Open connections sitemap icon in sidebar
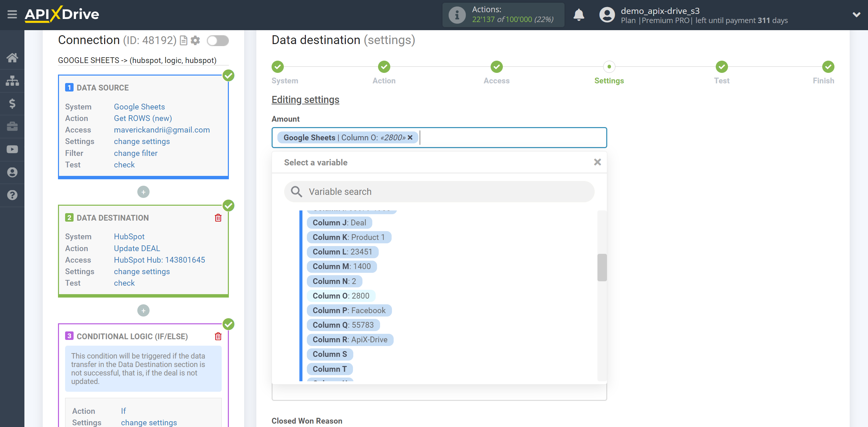This screenshot has height=427, width=868. pyautogui.click(x=12, y=81)
